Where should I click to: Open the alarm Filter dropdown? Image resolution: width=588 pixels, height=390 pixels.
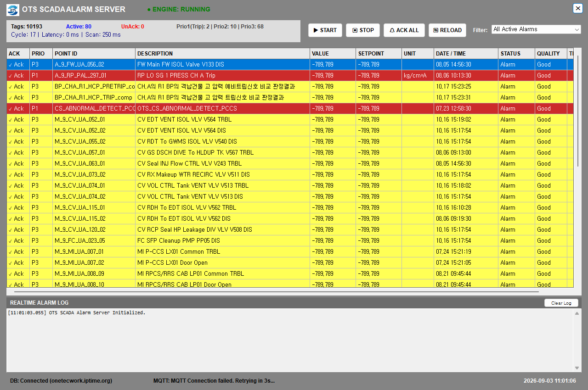point(536,29)
